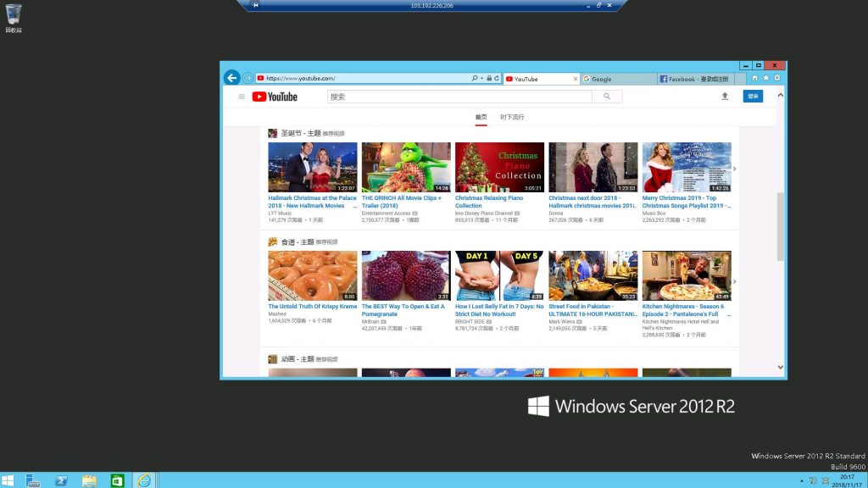
Task: Open the DAY 1 DAY 5 belly fat thumbnail
Action: [500, 275]
